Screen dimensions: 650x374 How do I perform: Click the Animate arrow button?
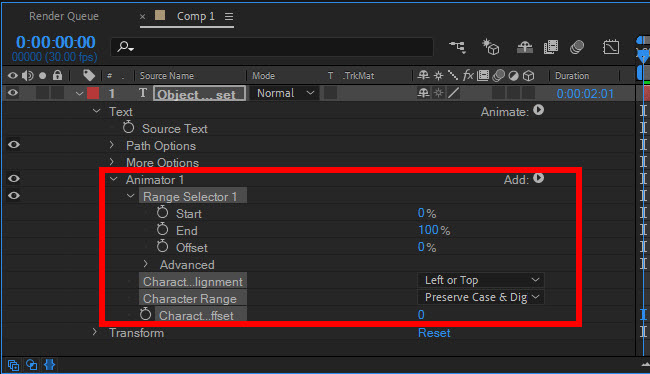pos(538,110)
